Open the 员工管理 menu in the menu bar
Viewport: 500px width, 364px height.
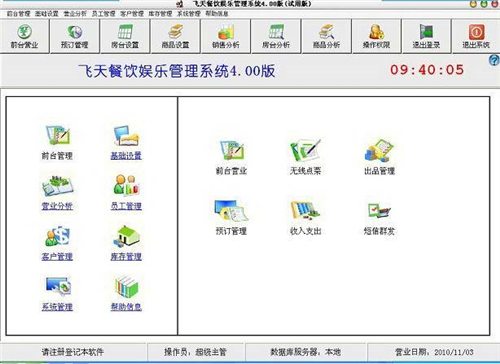click(x=103, y=14)
